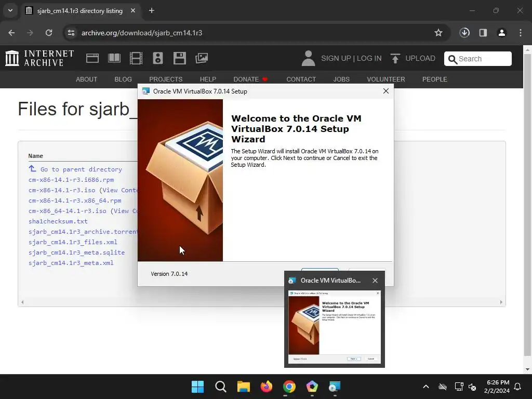Download cm-x86_64-14.1-r3.iso file

click(68, 211)
